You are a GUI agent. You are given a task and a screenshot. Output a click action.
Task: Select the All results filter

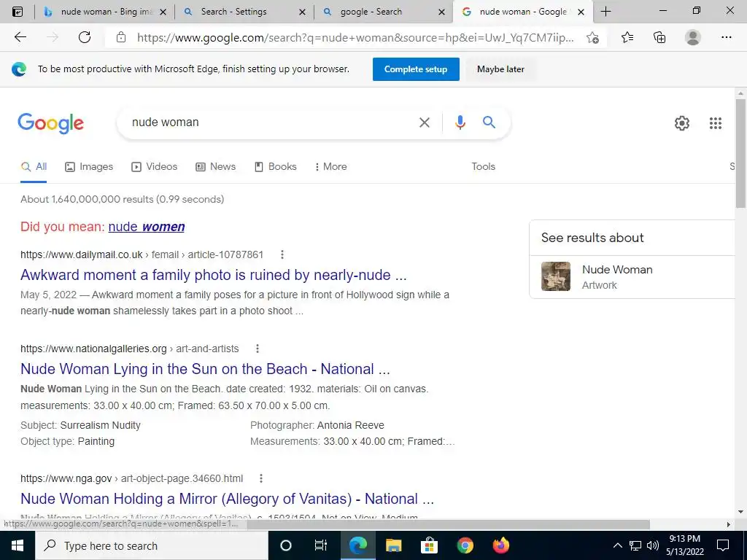[x=34, y=167]
